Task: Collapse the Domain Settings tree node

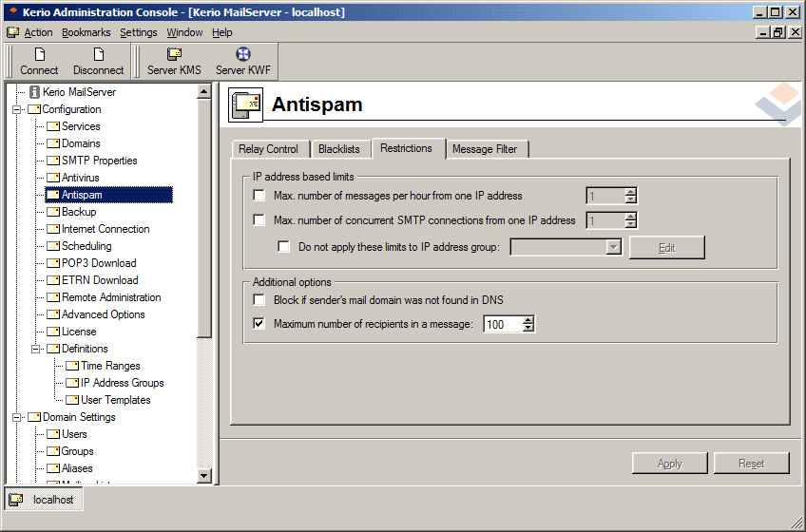Action: (17, 417)
